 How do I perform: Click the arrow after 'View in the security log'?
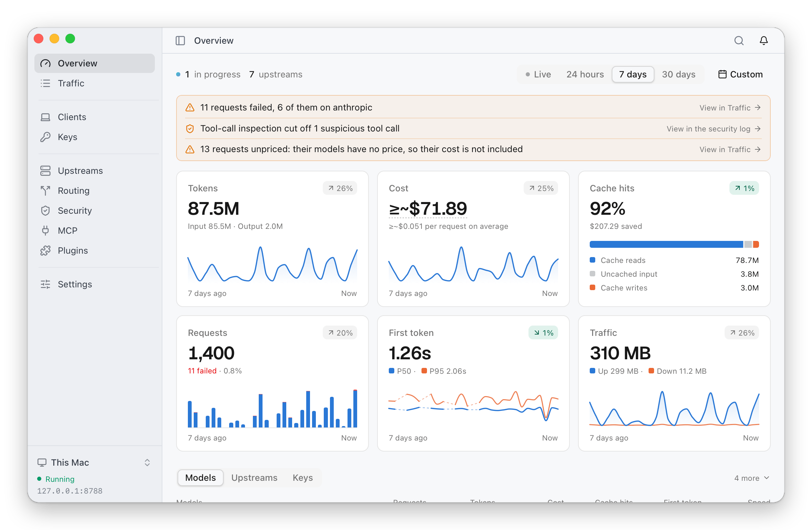click(x=758, y=129)
